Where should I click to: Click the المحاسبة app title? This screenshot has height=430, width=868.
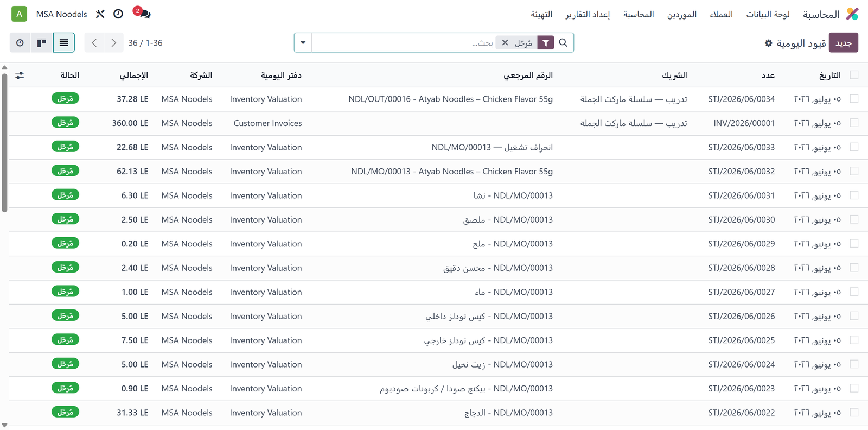click(821, 14)
